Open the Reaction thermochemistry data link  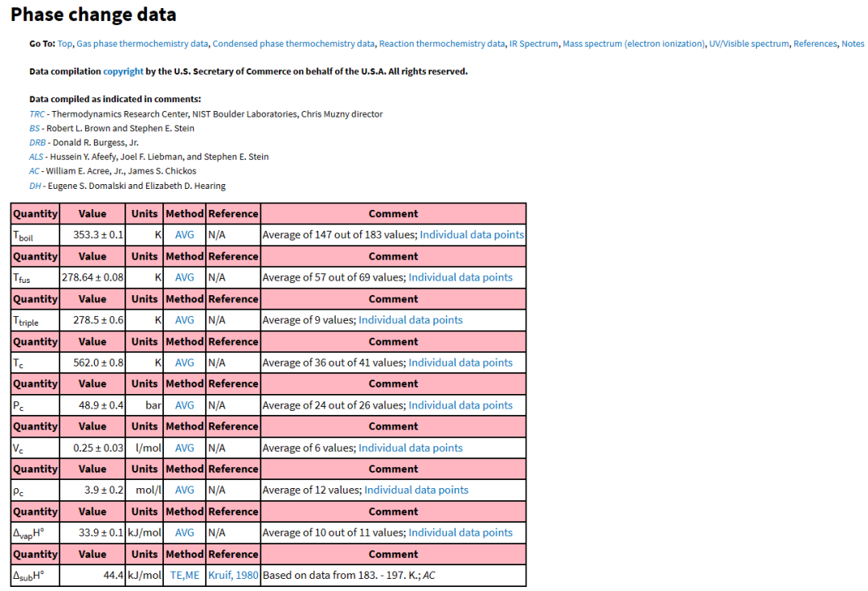pyautogui.click(x=440, y=43)
